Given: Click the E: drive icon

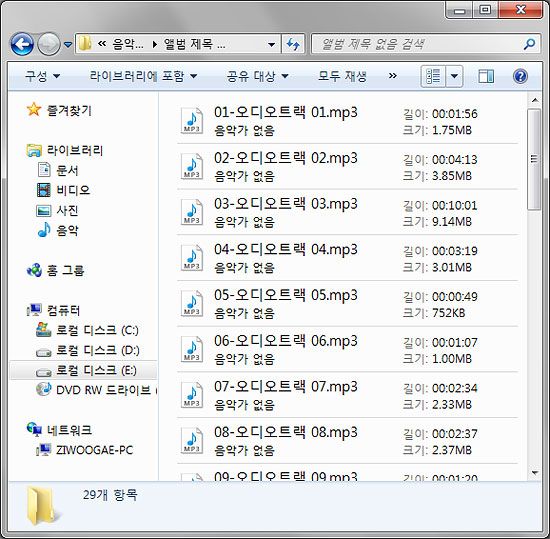Looking at the screenshot, I should click(44, 372).
